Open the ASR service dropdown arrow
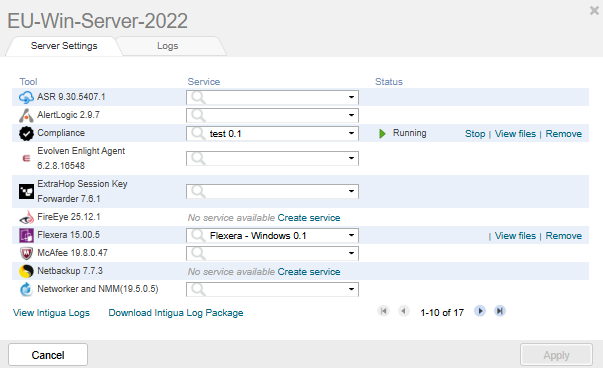The height and width of the screenshot is (368, 603). [x=351, y=97]
